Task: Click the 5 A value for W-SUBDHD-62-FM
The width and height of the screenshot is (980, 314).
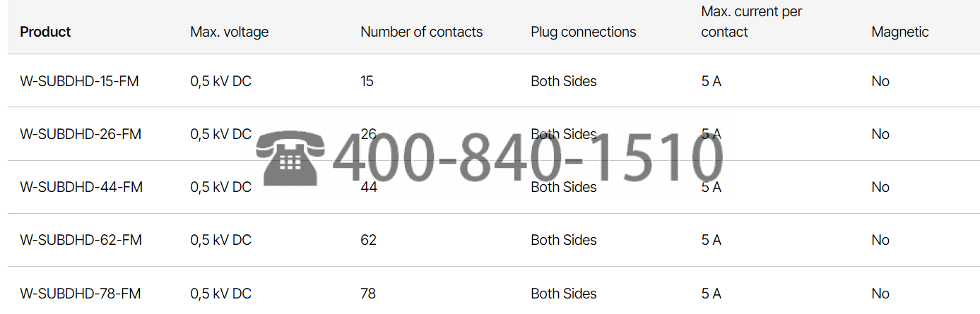Action: coord(711,240)
